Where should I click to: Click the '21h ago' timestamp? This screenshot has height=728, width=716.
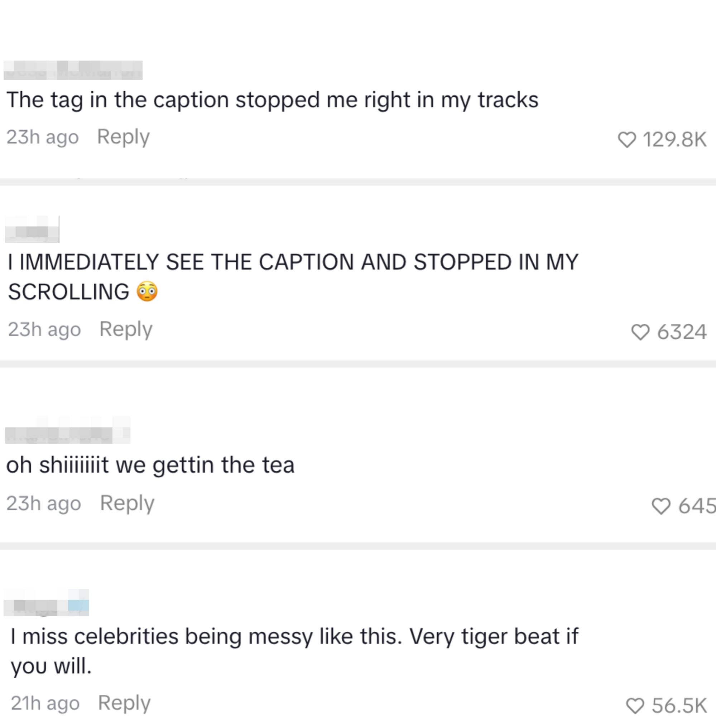[x=45, y=703]
